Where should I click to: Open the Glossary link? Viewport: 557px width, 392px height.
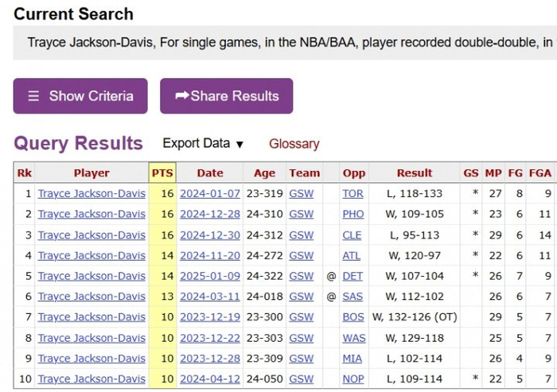click(x=294, y=144)
